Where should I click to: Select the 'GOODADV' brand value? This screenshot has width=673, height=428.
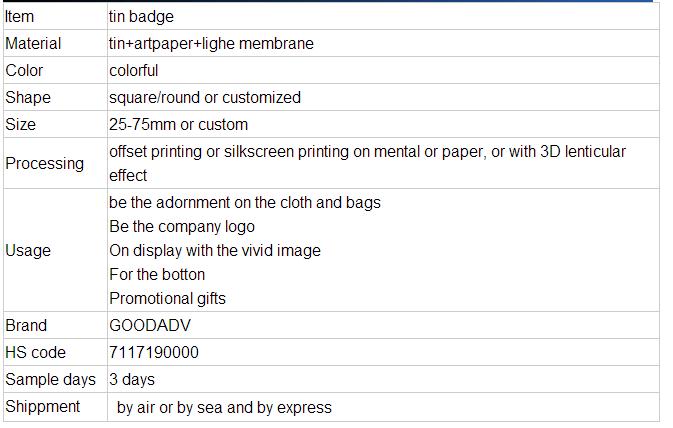tap(150, 325)
